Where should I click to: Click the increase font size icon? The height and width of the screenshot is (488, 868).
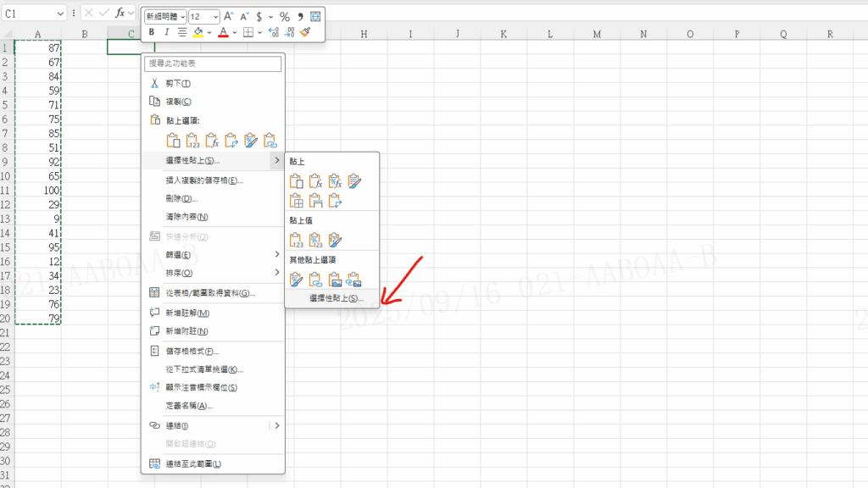click(229, 17)
